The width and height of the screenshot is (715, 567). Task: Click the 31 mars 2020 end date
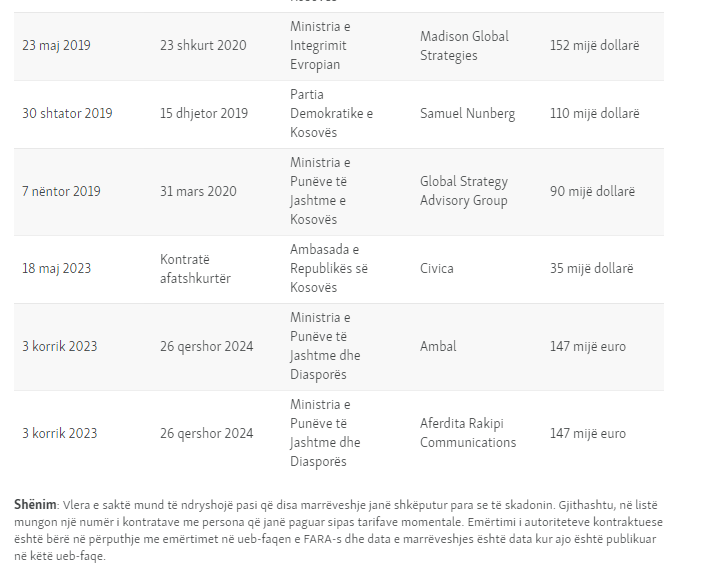pyautogui.click(x=196, y=191)
